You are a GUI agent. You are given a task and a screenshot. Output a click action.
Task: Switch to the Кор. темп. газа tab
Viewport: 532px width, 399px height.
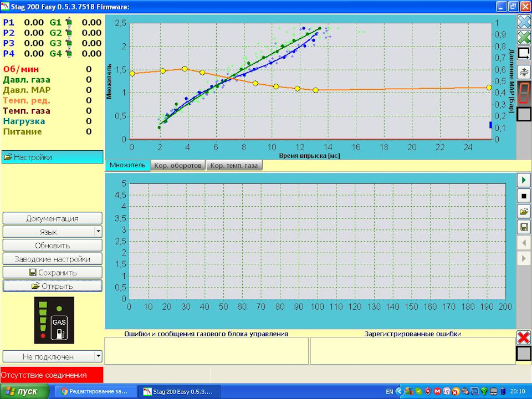point(234,166)
